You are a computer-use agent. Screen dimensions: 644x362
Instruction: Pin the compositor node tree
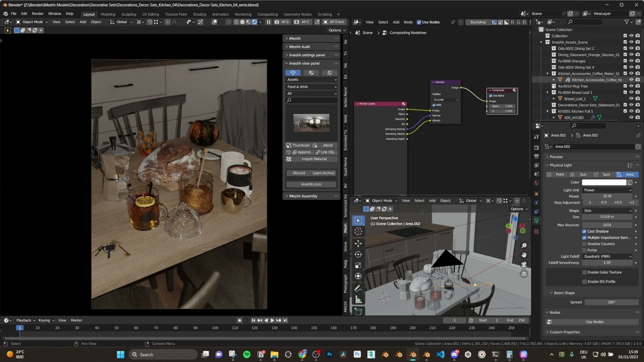[x=453, y=22]
